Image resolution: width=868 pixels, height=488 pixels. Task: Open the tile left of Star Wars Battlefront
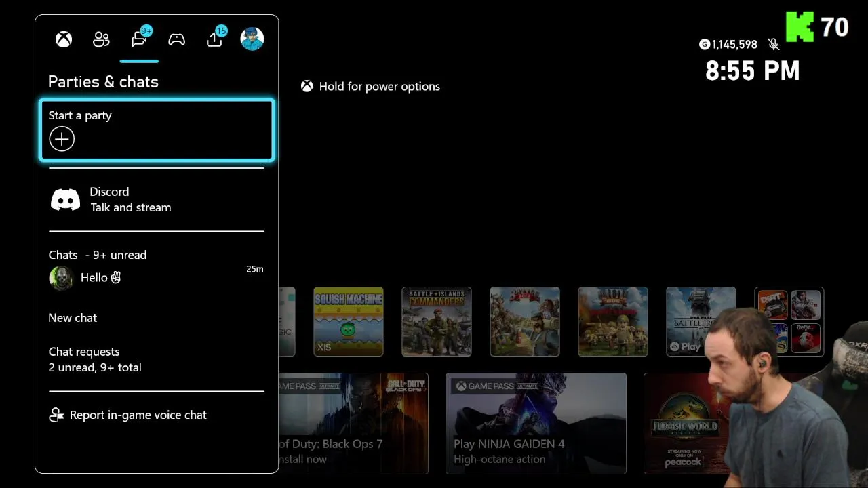coord(613,321)
